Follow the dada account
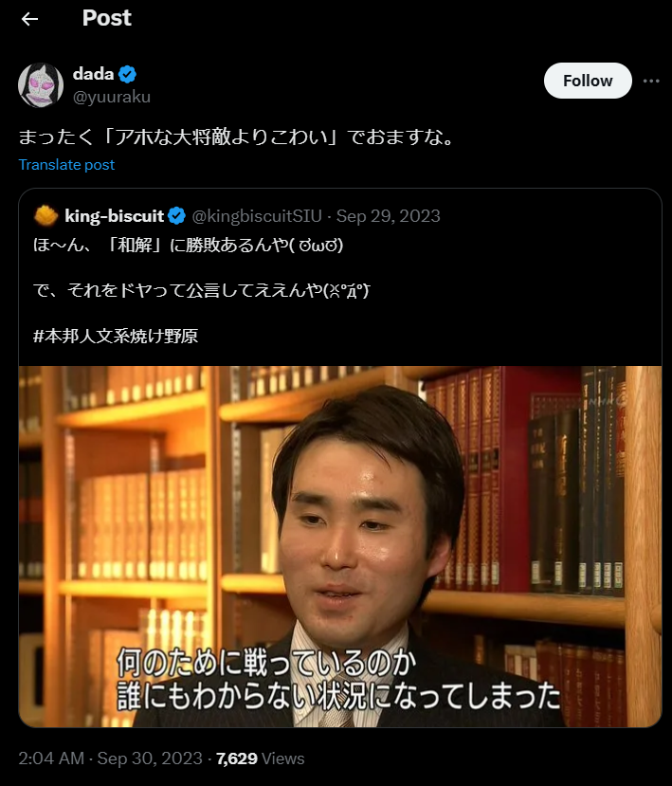 [588, 81]
